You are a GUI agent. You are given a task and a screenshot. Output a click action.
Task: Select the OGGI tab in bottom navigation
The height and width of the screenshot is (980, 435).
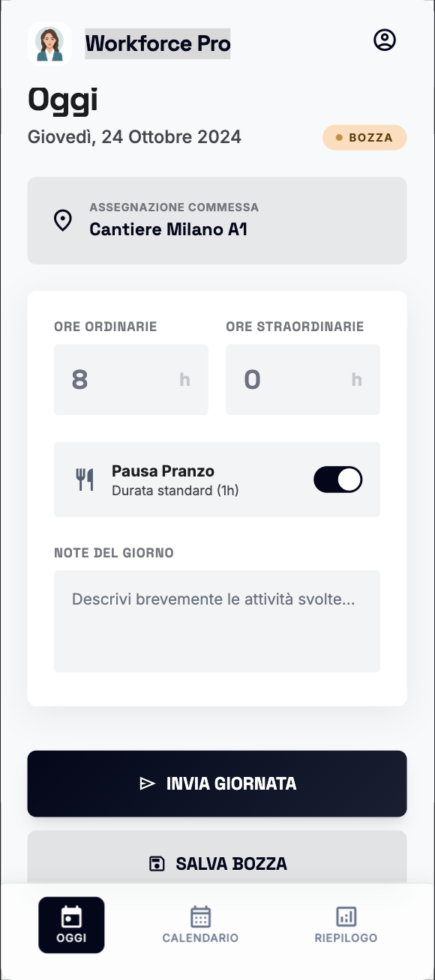71,925
